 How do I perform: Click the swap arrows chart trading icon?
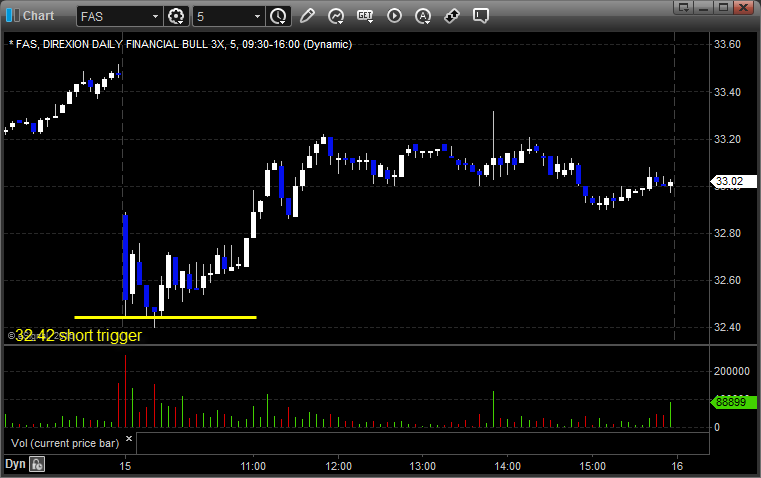(452, 16)
